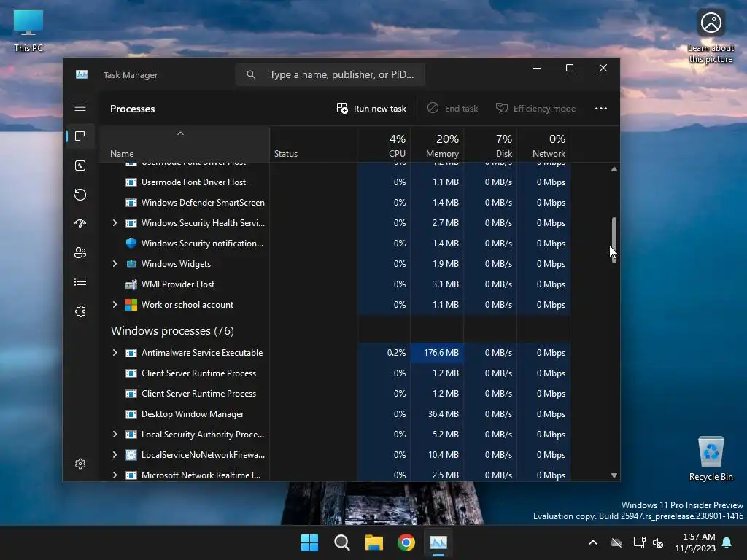Sort by the Disk column header
This screenshot has width=747, height=560.
pos(490,144)
